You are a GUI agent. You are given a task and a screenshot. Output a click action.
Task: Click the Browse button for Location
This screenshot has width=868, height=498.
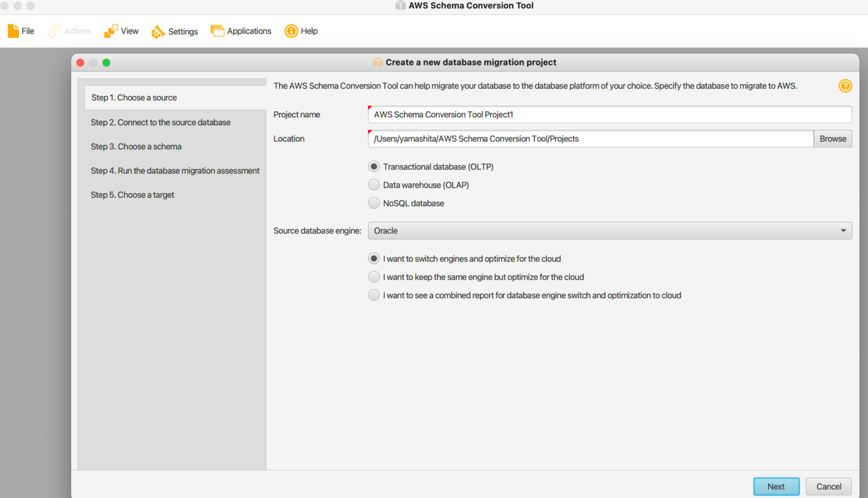tap(832, 138)
